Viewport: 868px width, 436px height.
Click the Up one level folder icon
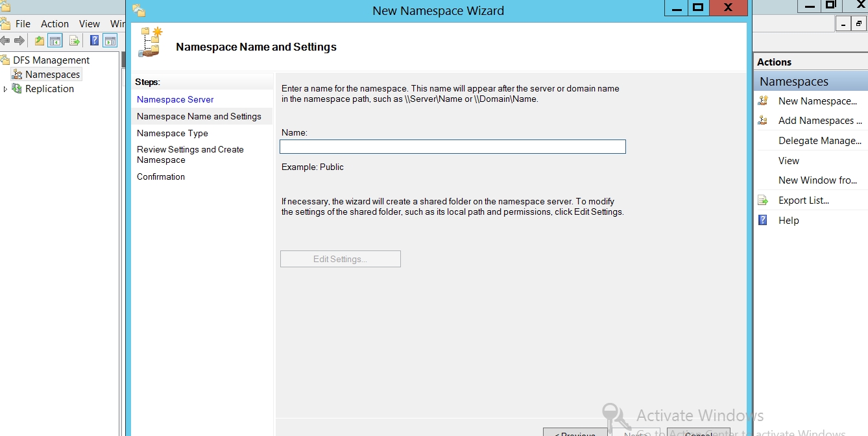(x=40, y=41)
